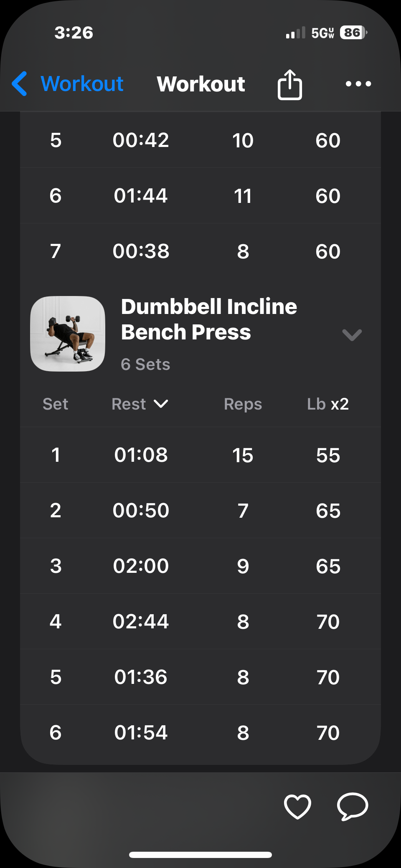Tap the home indicator bar
This screenshot has height=868, width=401.
click(200, 855)
